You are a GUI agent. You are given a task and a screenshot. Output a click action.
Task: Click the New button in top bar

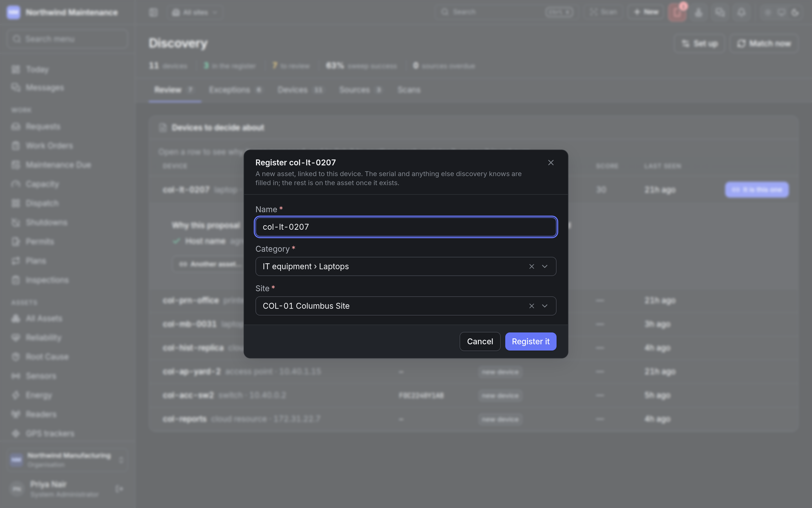[646, 12]
